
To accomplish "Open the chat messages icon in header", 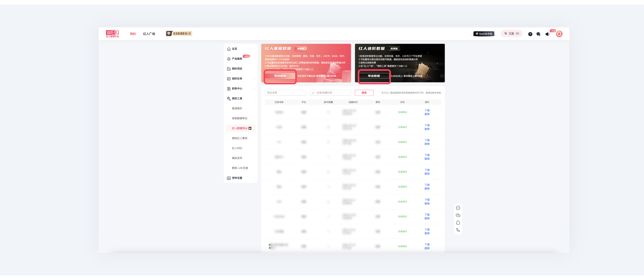I will point(538,34).
